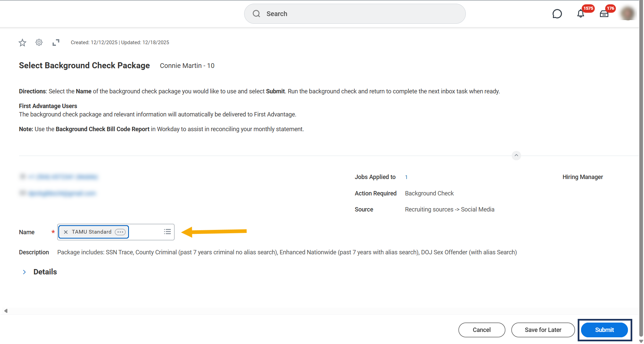Click the blurred candidate email link
This screenshot has height=344, width=644.
(62, 193)
